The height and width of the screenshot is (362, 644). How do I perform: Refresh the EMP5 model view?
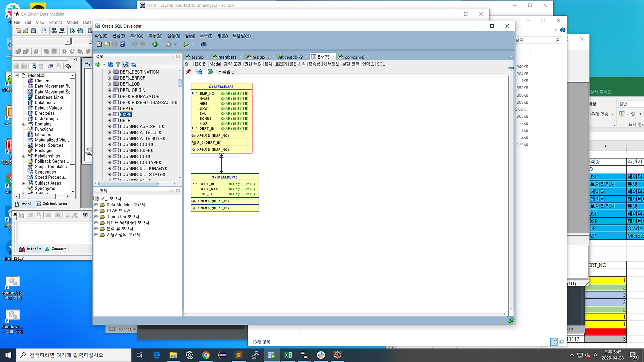coord(199,72)
